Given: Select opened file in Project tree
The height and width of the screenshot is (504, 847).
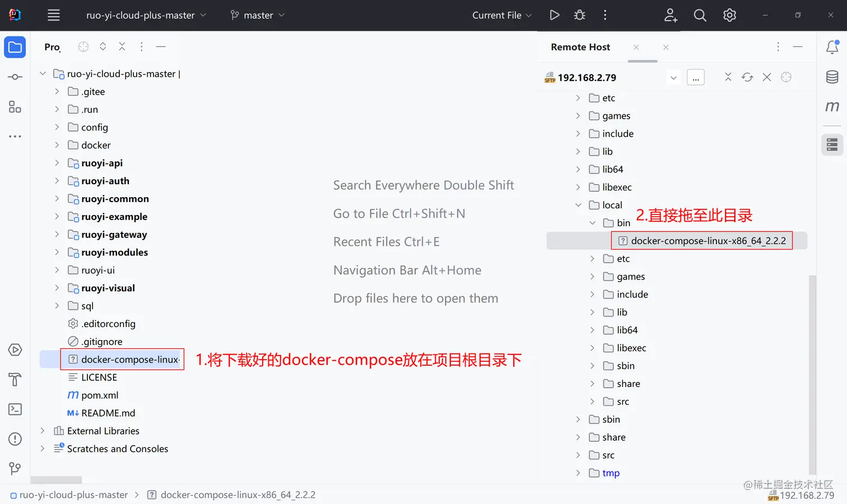Looking at the screenshot, I should click(83, 46).
